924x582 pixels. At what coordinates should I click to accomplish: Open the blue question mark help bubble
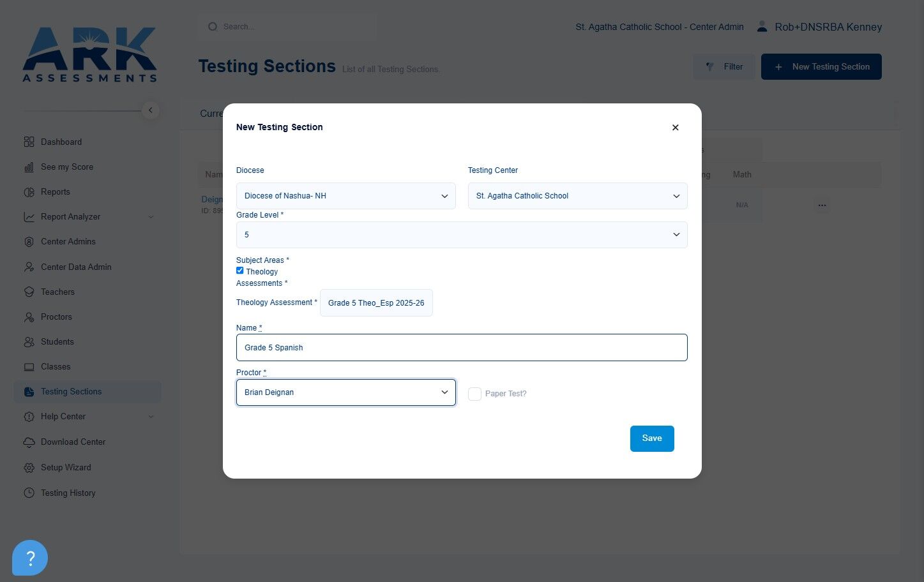point(30,558)
